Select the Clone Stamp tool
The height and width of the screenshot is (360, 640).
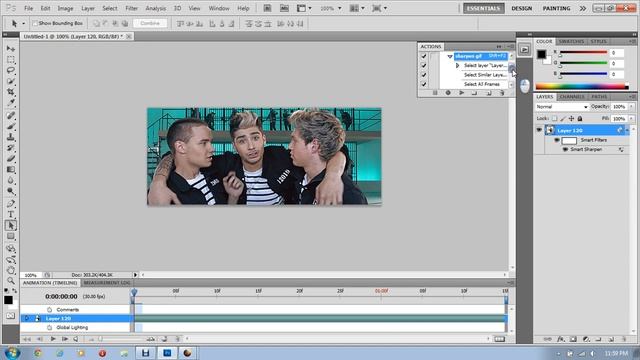(11, 137)
